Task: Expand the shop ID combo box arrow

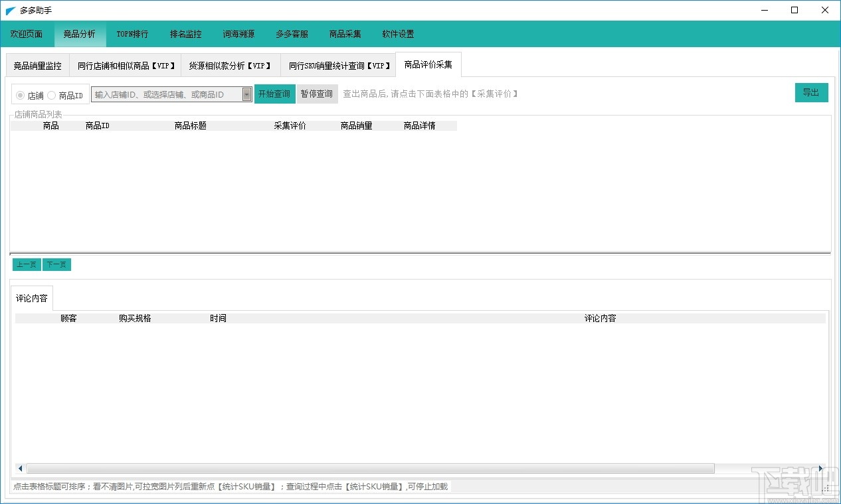Action: pos(247,94)
